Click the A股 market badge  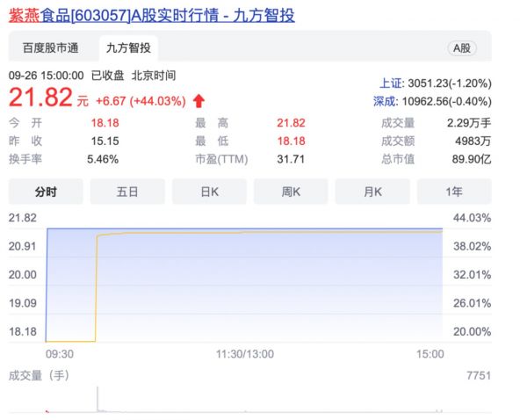(460, 48)
